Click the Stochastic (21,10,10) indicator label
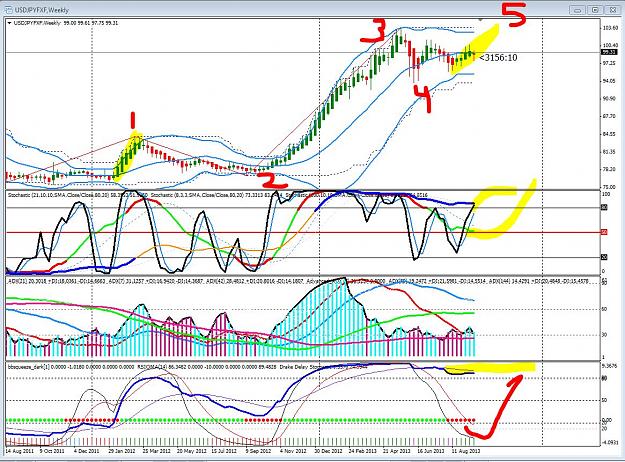The image size is (625, 462). click(x=78, y=195)
